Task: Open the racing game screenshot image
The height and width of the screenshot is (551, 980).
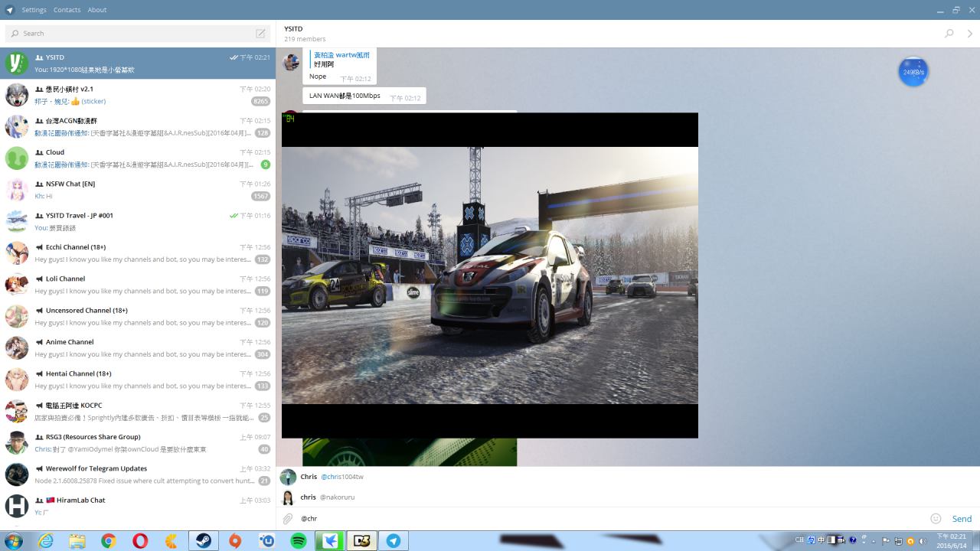Action: (489, 275)
